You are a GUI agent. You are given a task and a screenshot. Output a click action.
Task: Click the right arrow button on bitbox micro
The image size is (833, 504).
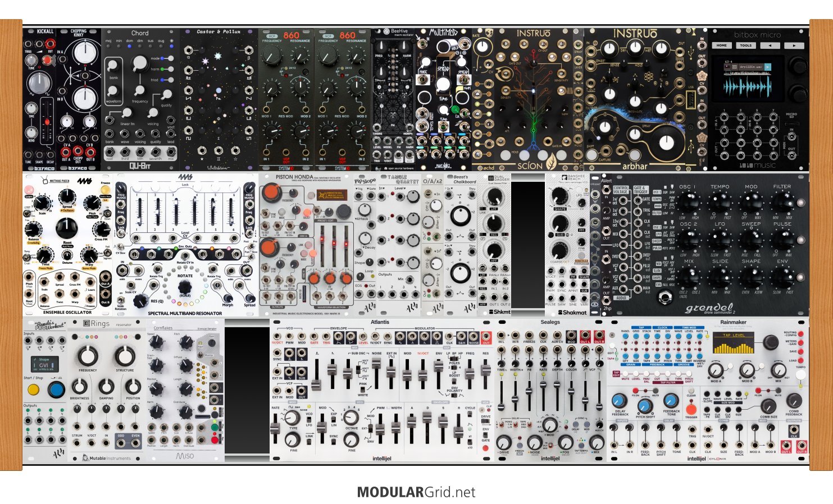[794, 45]
